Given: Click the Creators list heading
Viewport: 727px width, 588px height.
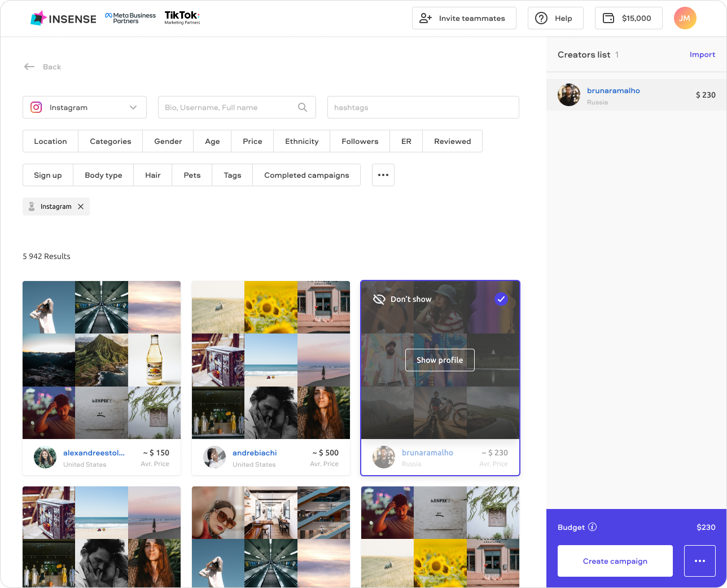Looking at the screenshot, I should (x=584, y=55).
